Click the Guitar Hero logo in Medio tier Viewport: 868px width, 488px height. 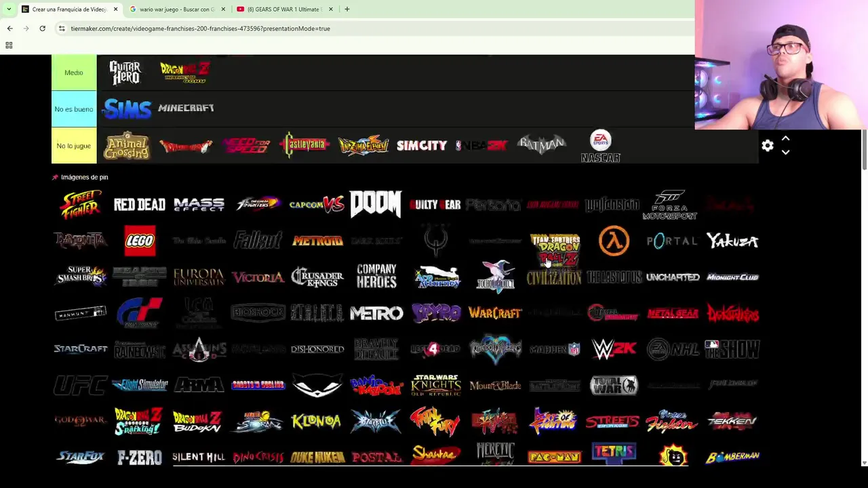(125, 73)
